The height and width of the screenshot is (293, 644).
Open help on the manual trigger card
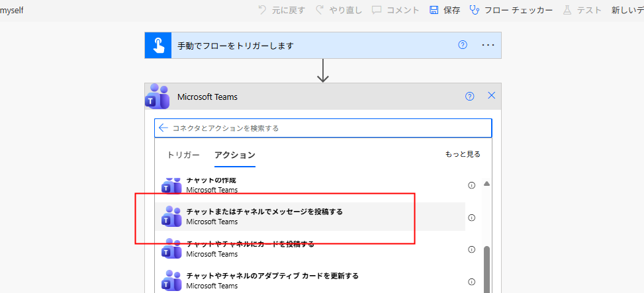click(x=463, y=45)
